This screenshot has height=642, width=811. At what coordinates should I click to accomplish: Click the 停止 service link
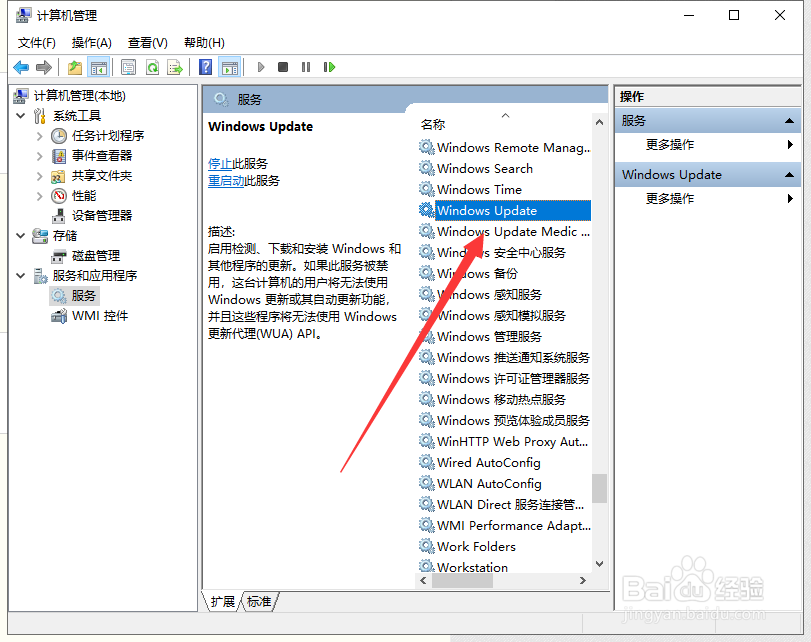click(220, 164)
